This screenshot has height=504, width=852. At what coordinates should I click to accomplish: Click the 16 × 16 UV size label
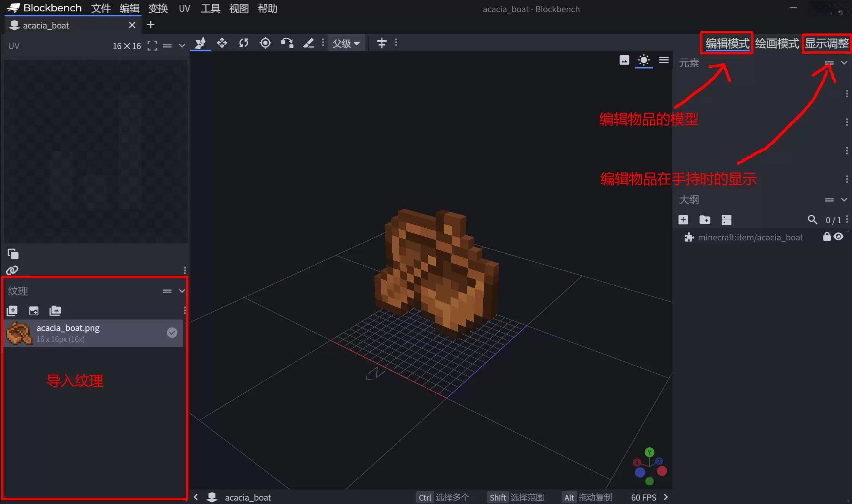point(127,46)
